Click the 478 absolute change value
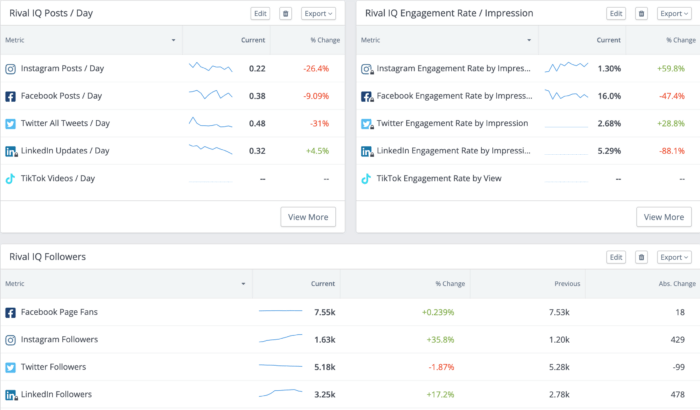This screenshot has height=410, width=700. (678, 395)
